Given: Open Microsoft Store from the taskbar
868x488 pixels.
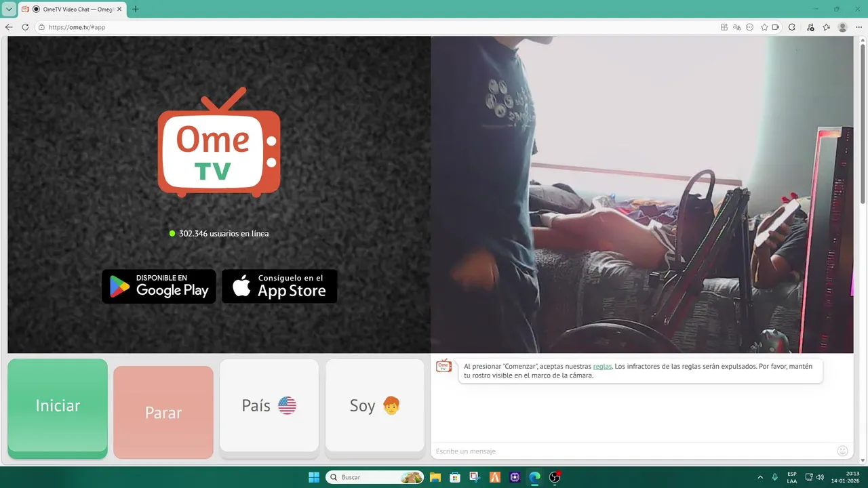Looking at the screenshot, I should point(455,477).
